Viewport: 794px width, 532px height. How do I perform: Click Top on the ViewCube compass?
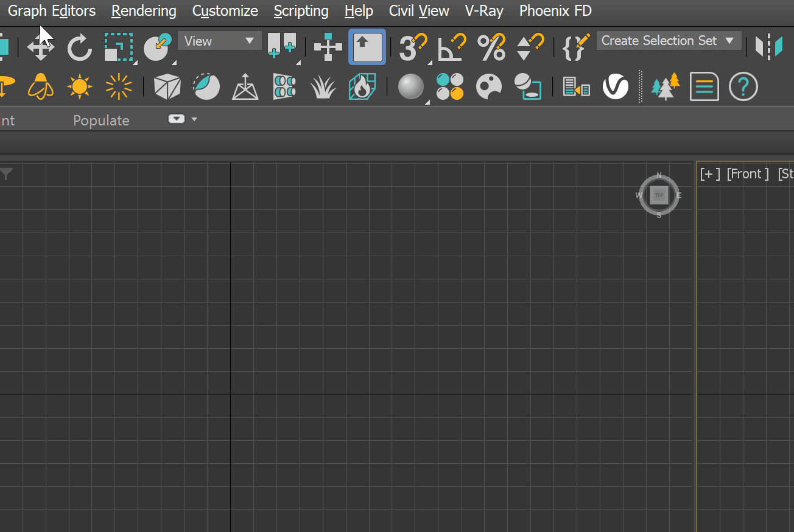(x=659, y=195)
